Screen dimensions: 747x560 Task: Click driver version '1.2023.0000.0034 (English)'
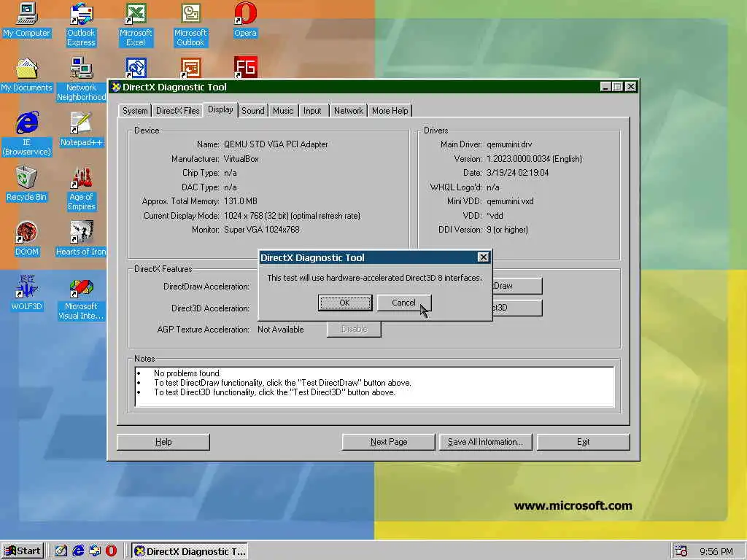(534, 158)
